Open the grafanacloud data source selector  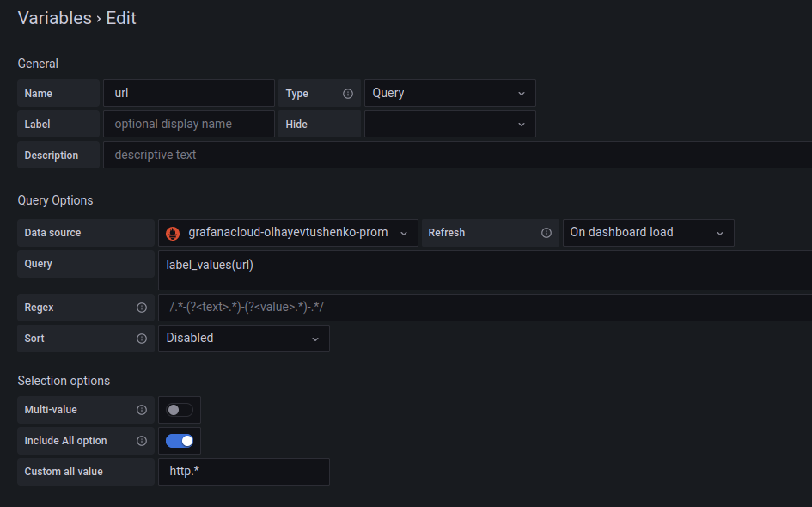point(288,233)
